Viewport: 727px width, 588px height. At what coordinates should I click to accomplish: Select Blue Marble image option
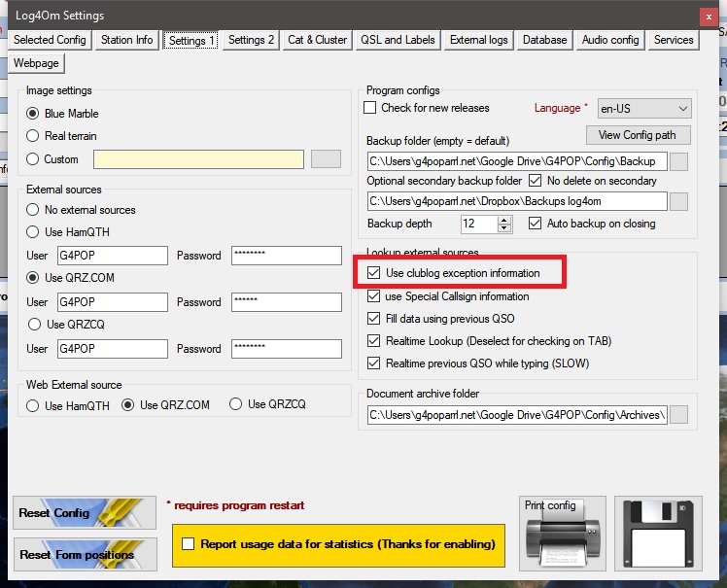pyautogui.click(x=62, y=114)
